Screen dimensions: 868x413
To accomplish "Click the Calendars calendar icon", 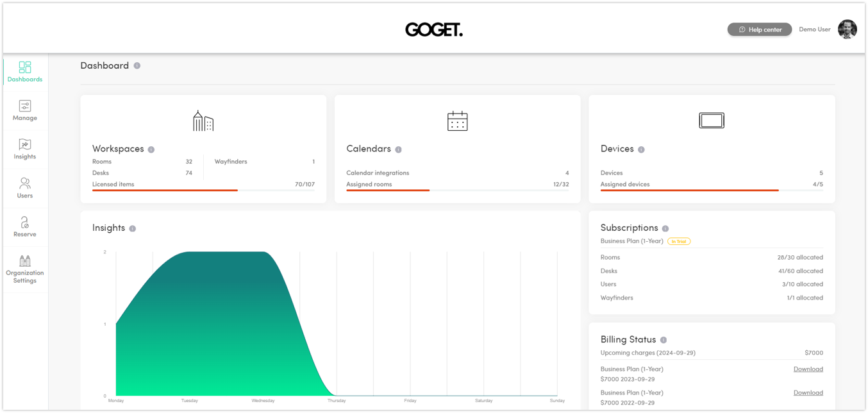I will 456,121.
